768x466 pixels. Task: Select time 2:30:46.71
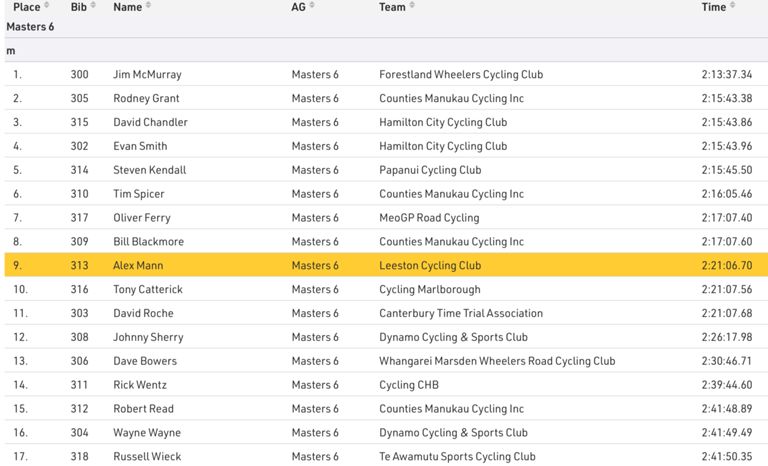727,361
